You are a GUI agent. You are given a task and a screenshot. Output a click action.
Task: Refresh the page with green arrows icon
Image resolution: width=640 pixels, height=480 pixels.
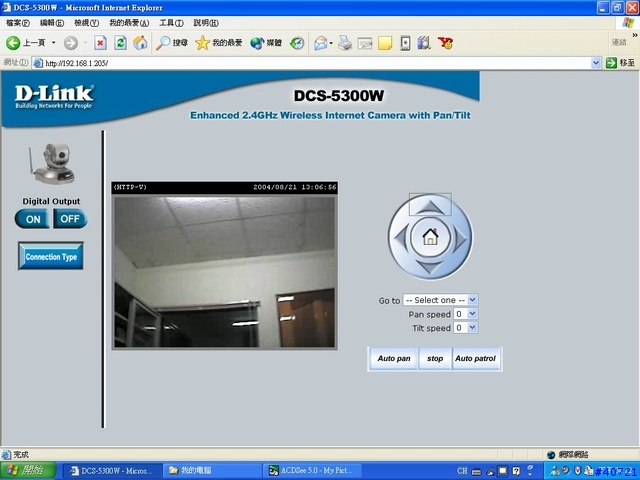(120, 42)
